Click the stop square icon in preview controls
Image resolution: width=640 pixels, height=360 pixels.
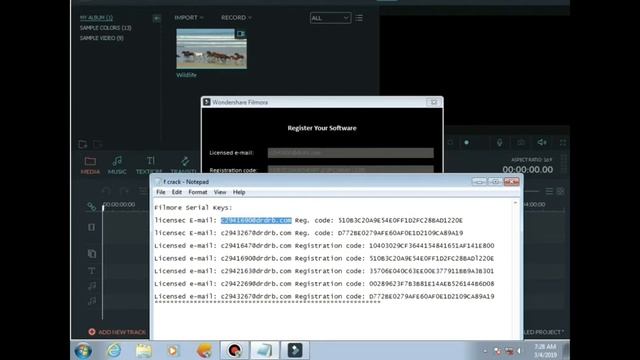pos(450,142)
